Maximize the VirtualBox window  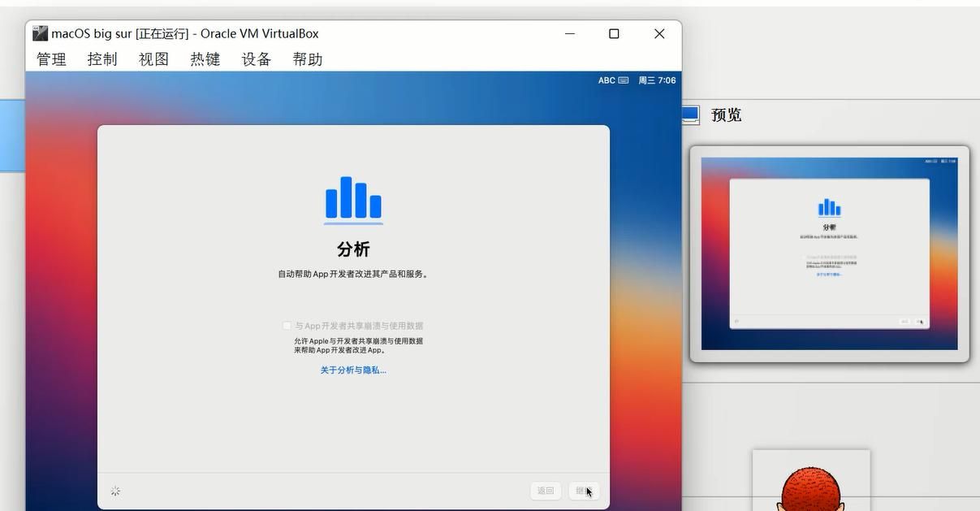(x=614, y=33)
